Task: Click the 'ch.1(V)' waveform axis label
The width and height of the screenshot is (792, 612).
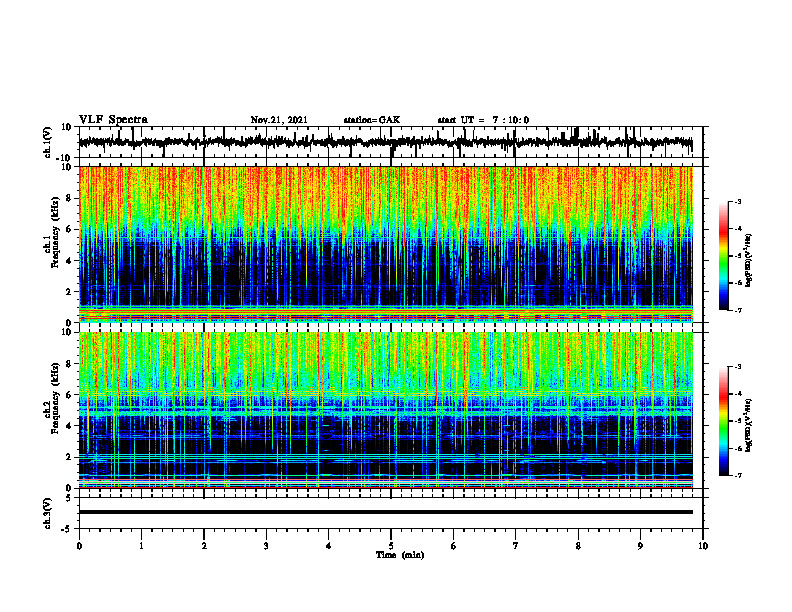Action: click(x=48, y=142)
